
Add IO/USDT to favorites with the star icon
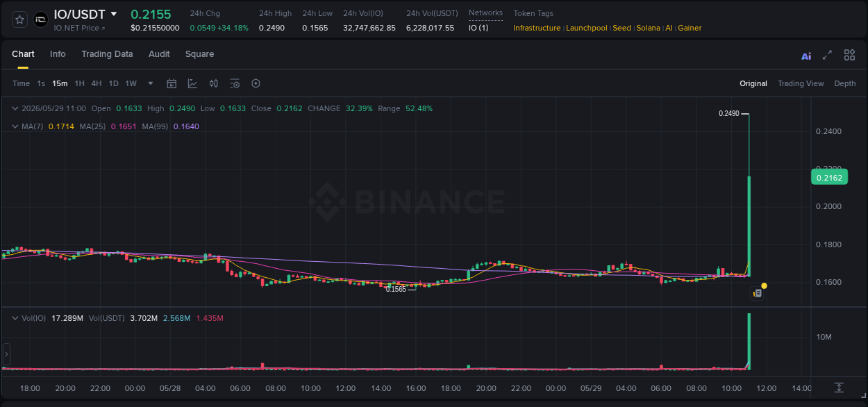pos(20,19)
